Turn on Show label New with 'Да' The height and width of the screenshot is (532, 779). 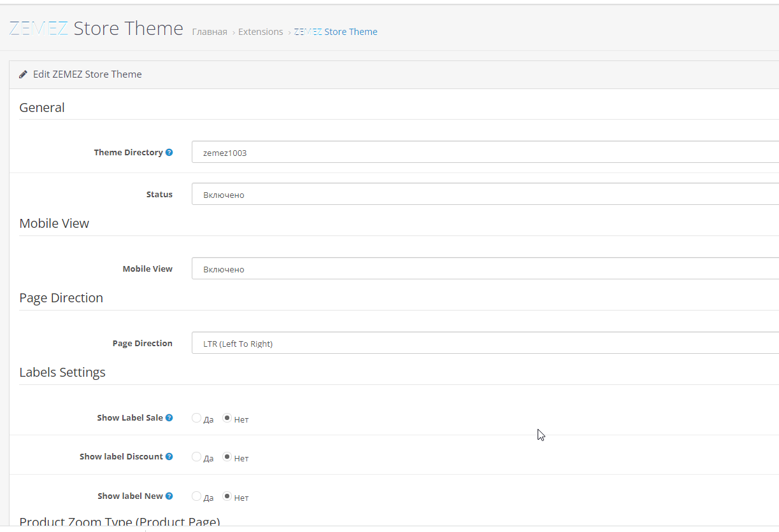click(197, 496)
